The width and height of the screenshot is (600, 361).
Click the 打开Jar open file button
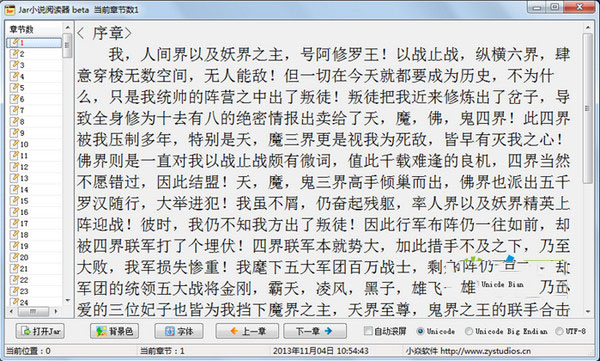click(40, 331)
